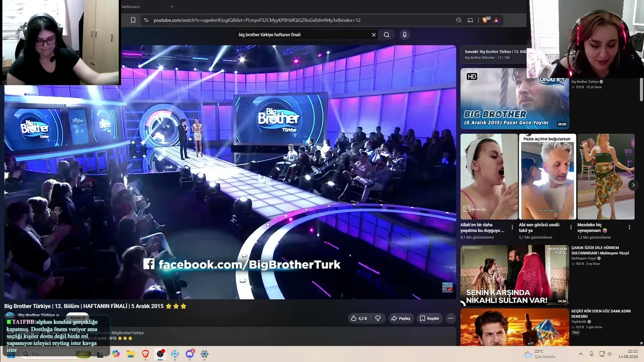
Task: Open File Explorer from the taskbar
Action: tap(131, 354)
